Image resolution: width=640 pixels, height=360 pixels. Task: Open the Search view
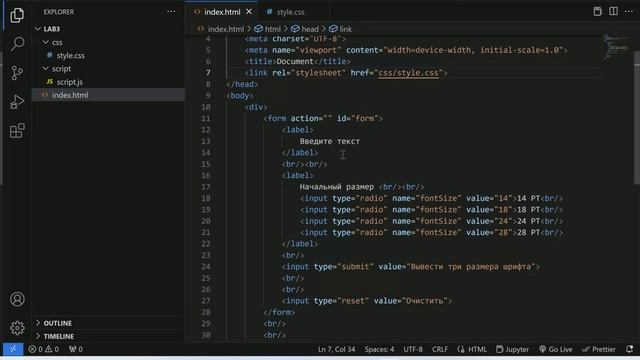(17, 44)
